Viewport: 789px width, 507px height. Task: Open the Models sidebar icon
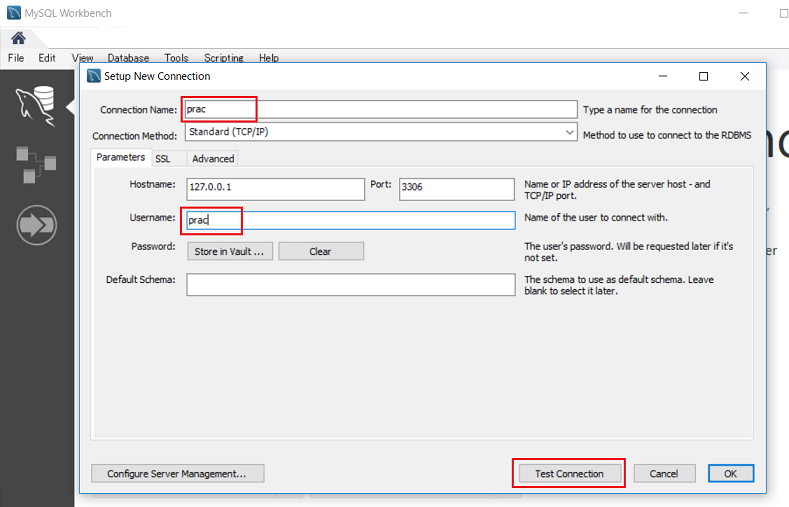pyautogui.click(x=36, y=164)
